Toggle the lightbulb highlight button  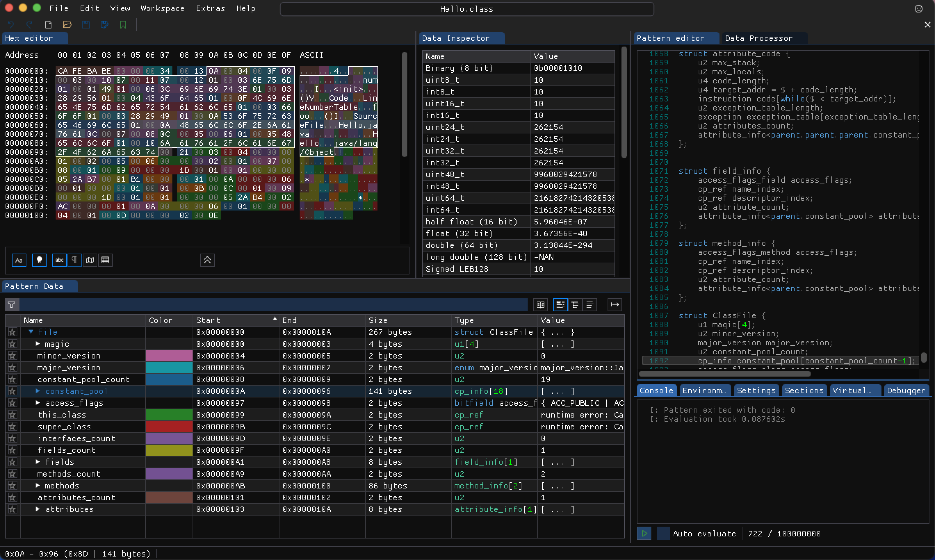pyautogui.click(x=39, y=260)
